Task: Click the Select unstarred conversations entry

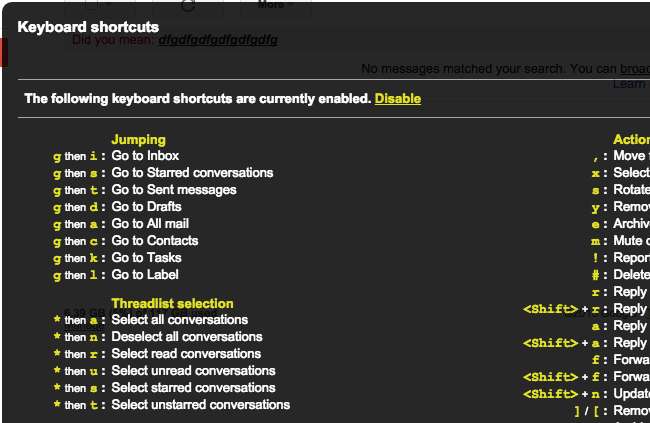Action: click(201, 405)
